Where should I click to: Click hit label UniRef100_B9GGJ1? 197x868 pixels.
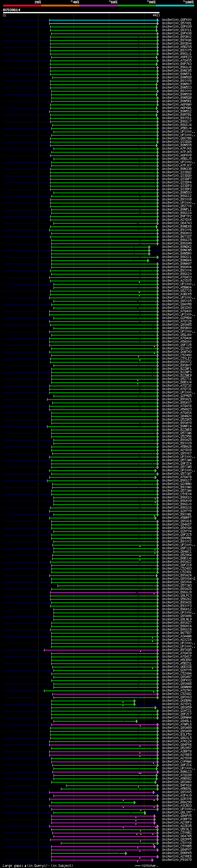[177, 54]
